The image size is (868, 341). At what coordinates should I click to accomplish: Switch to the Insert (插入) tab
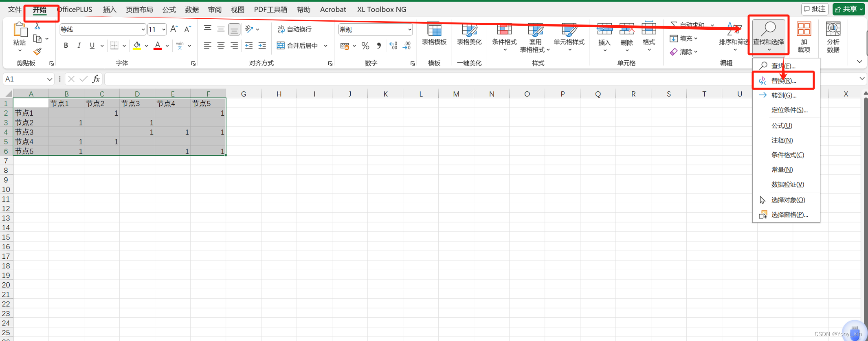tap(110, 9)
